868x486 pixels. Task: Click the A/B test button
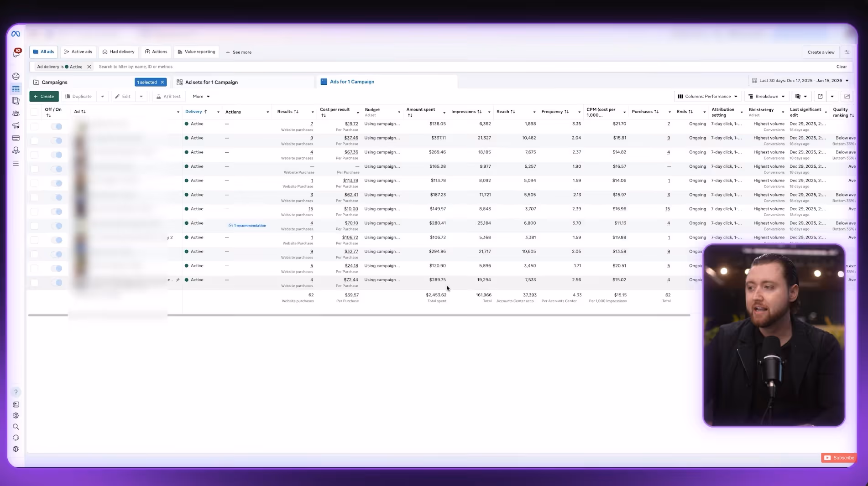[168, 96]
